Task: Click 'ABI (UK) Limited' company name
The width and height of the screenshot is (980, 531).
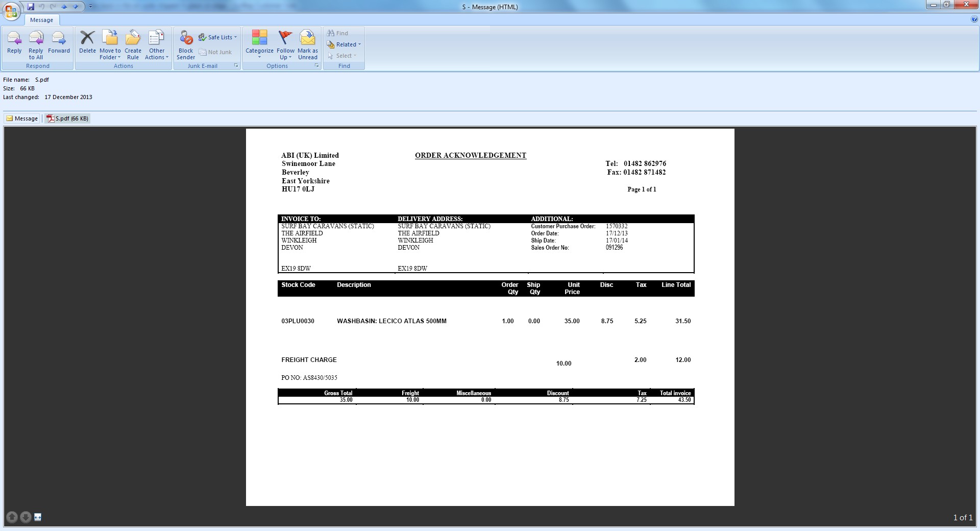Action: pyautogui.click(x=310, y=155)
